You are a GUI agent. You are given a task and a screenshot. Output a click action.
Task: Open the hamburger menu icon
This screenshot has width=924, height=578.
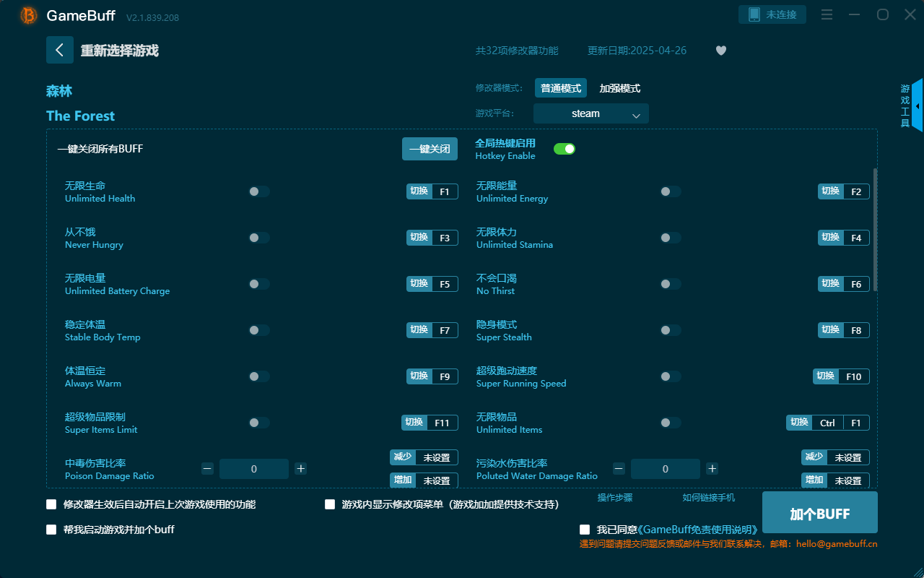point(827,14)
